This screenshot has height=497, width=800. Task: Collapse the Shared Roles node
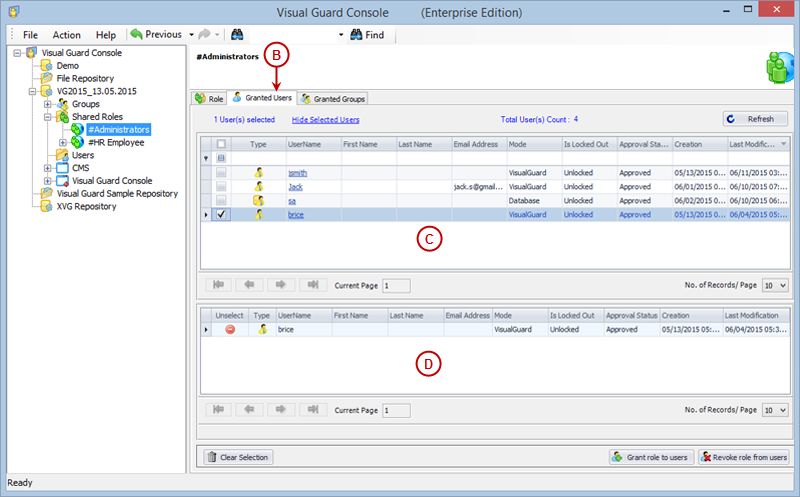[47, 117]
